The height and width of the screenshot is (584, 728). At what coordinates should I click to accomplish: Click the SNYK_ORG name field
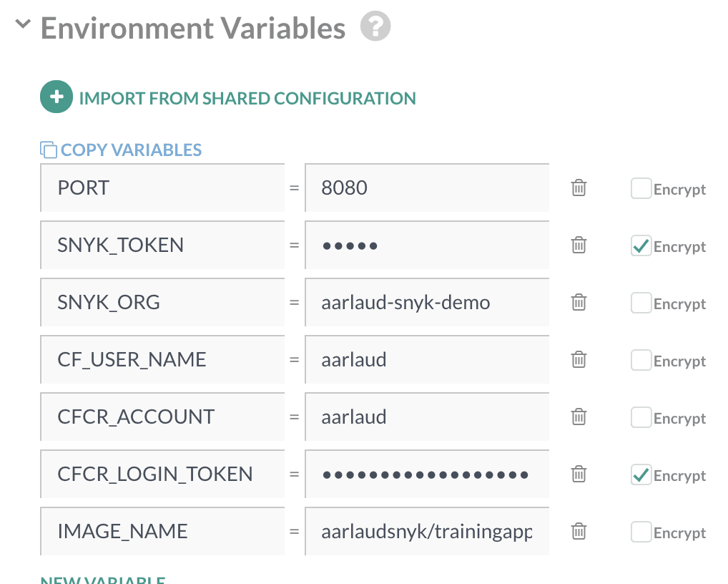coord(162,302)
